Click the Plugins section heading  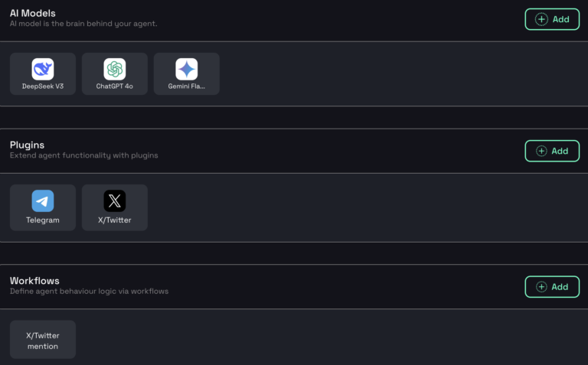click(x=27, y=145)
